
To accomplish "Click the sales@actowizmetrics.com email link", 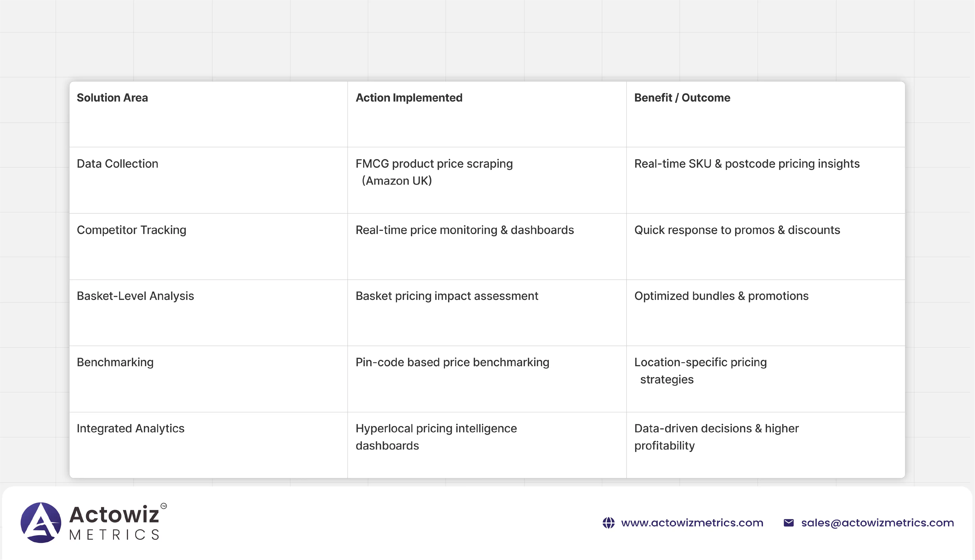I will [877, 523].
